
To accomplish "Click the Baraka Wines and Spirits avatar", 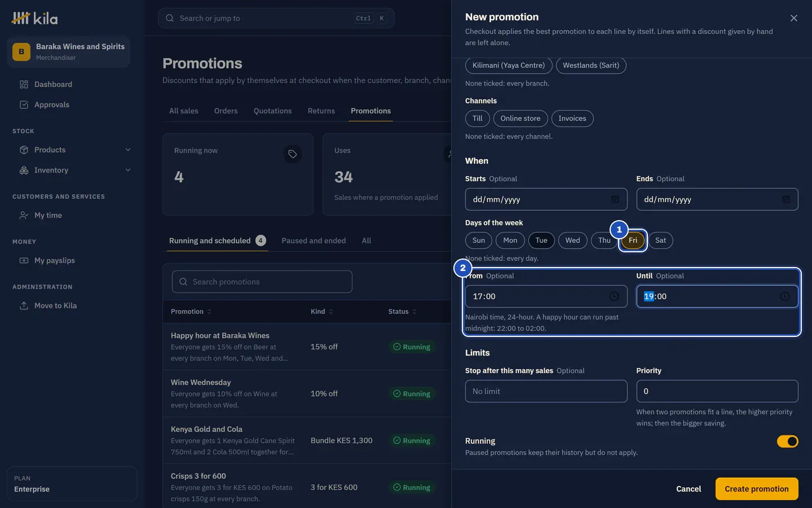I will click(x=21, y=51).
